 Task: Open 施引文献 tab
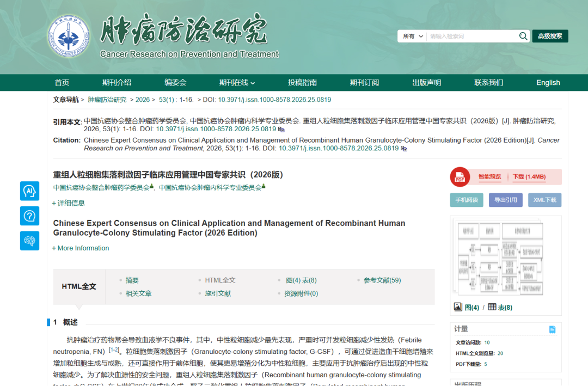click(x=218, y=293)
